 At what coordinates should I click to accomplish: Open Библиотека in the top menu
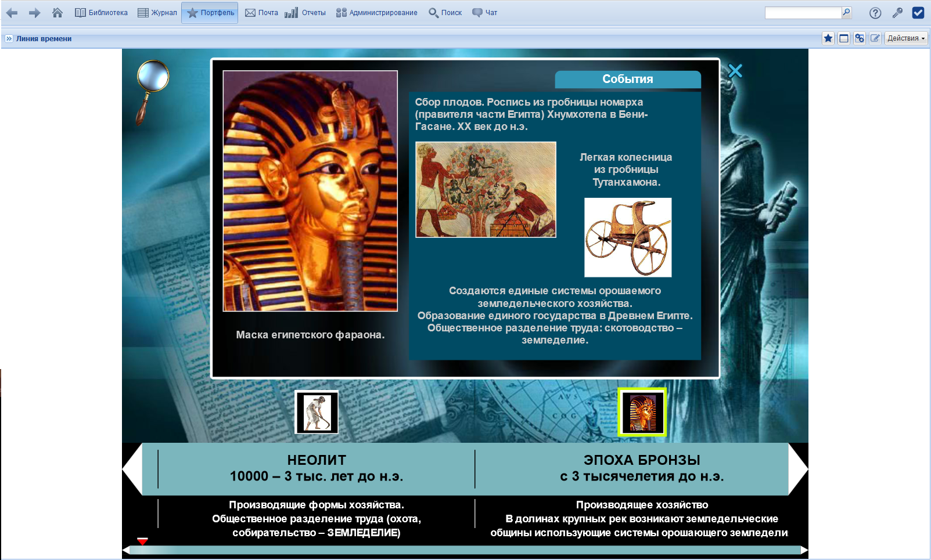coord(102,13)
